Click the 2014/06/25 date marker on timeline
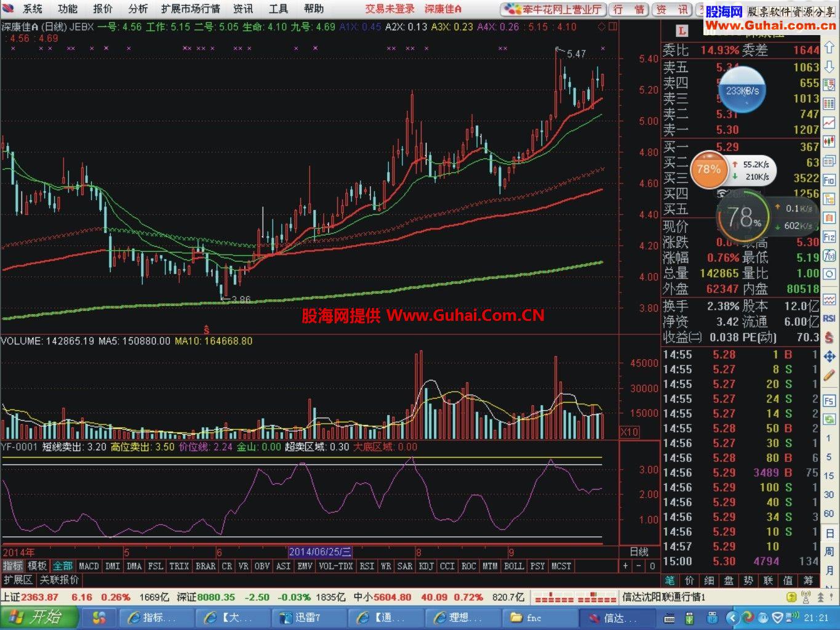The width and height of the screenshot is (840, 630). coord(320,552)
